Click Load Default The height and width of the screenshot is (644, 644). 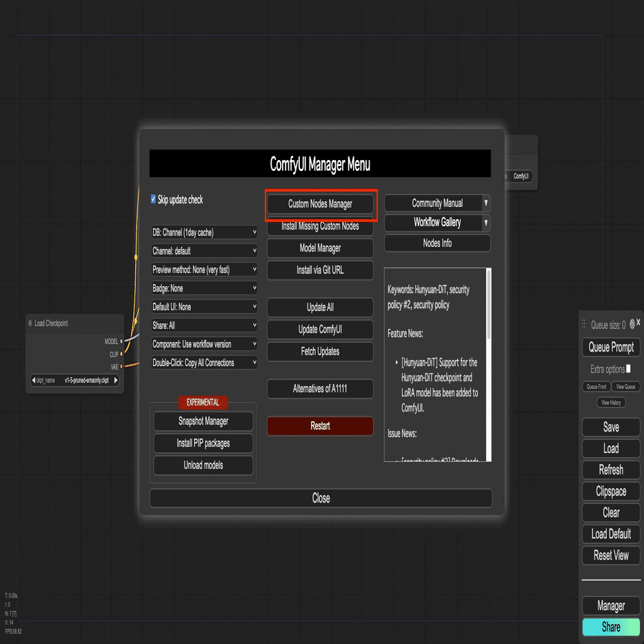coord(611,534)
